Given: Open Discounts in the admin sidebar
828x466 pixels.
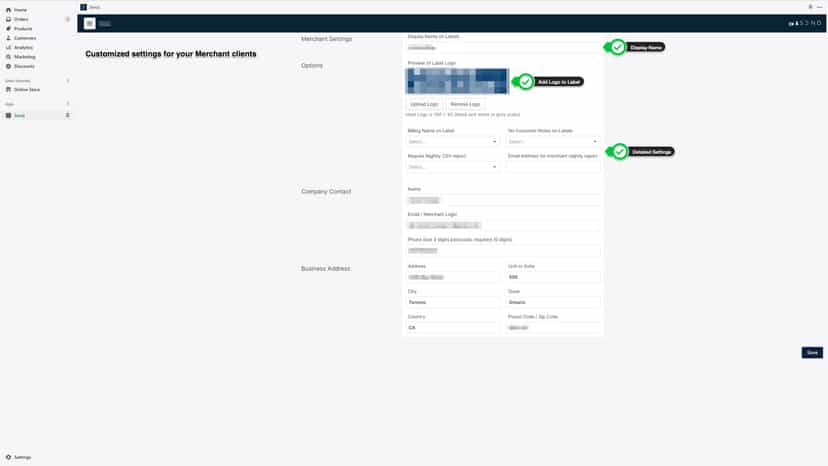Looking at the screenshot, I should [x=24, y=67].
